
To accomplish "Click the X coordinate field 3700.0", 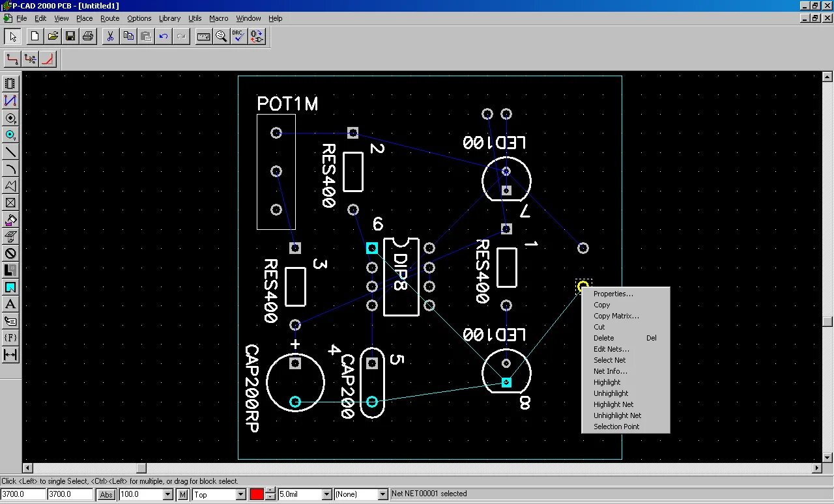I will 23,495.
